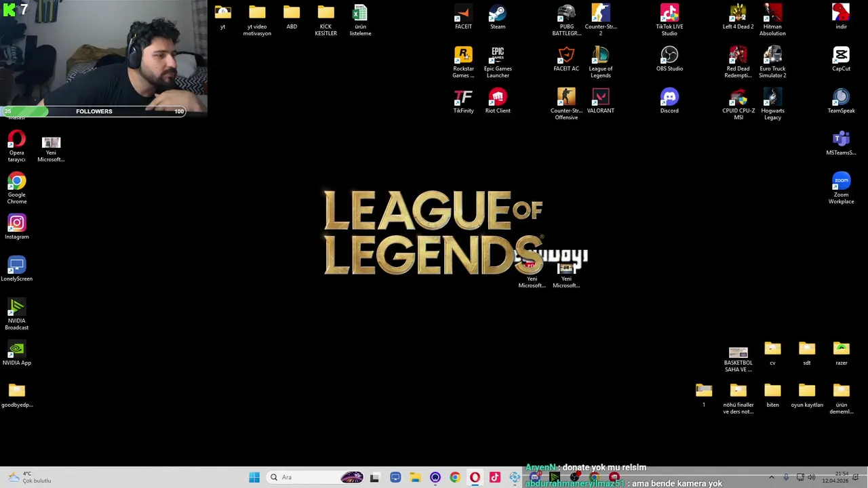
Task: Select the goodbyedp... folder
Action: pos(17,396)
